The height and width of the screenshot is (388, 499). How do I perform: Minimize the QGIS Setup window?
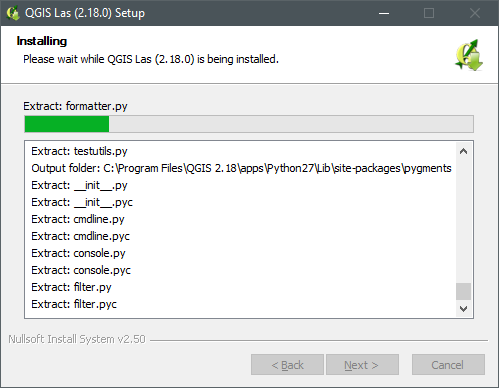point(384,13)
